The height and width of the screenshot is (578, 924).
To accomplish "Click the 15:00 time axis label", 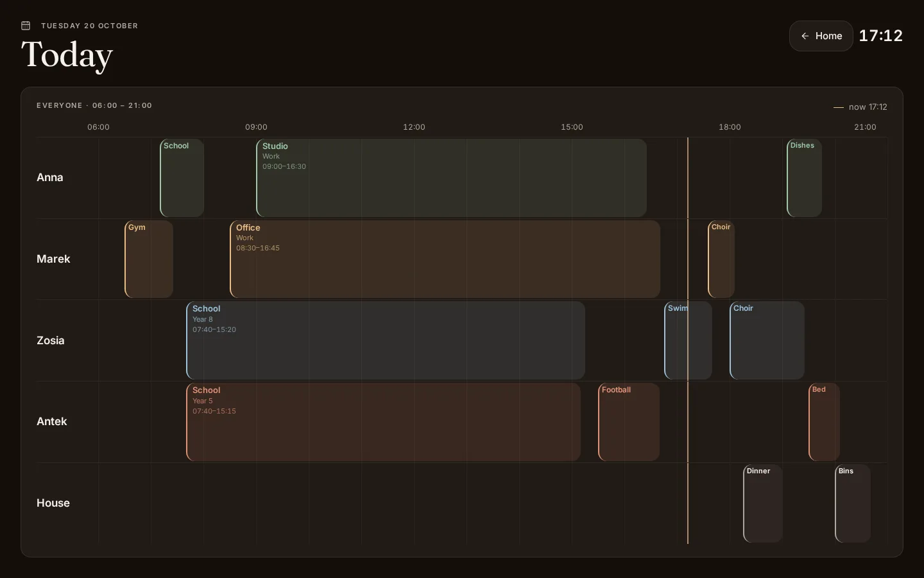I will click(x=572, y=127).
